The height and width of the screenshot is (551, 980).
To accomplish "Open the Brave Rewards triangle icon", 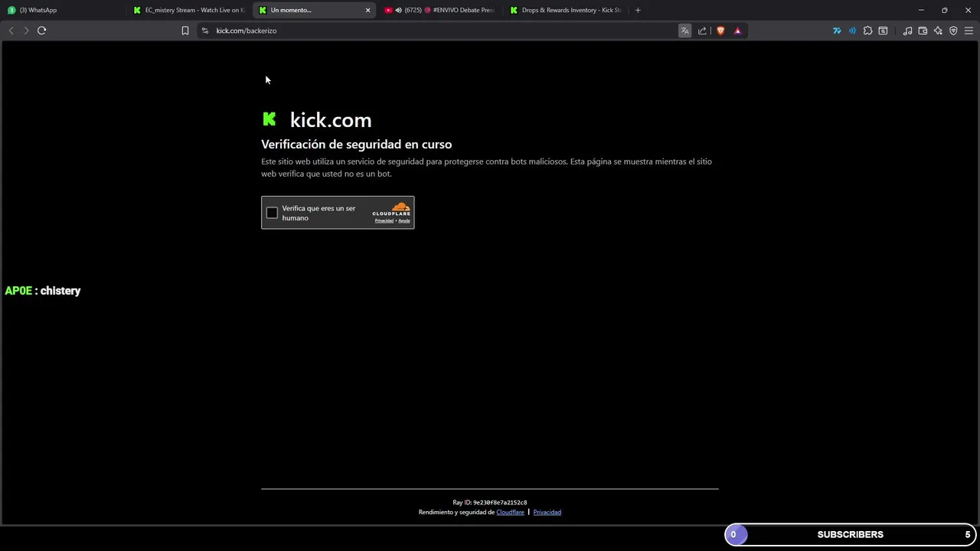I will [x=737, y=31].
